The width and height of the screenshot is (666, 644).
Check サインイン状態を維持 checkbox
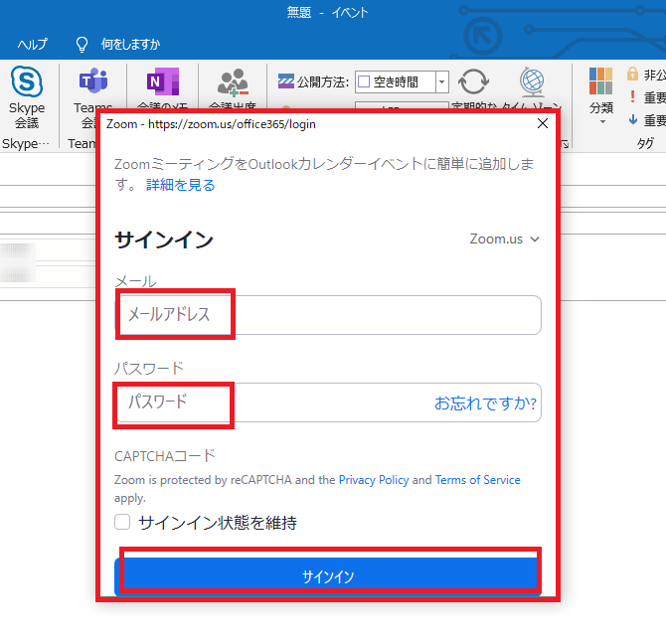tap(122, 522)
